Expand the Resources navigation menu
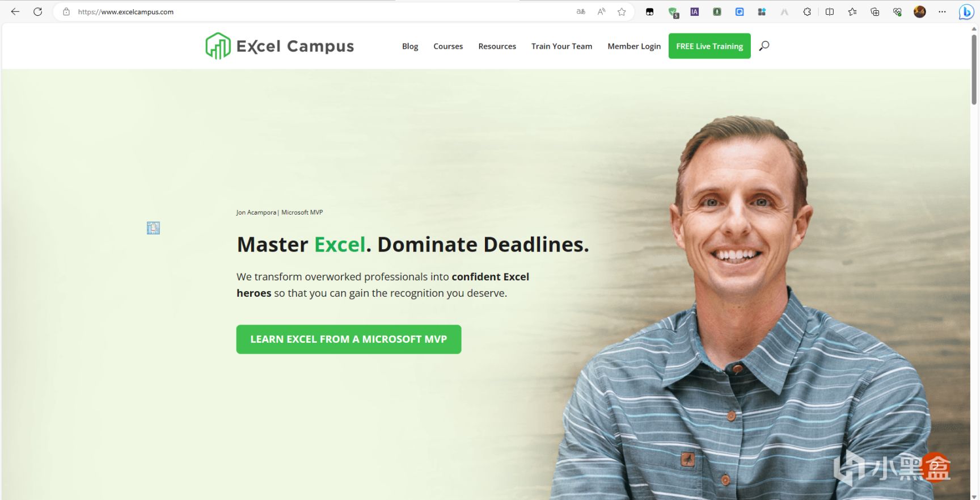This screenshot has width=980, height=500. pyautogui.click(x=497, y=46)
